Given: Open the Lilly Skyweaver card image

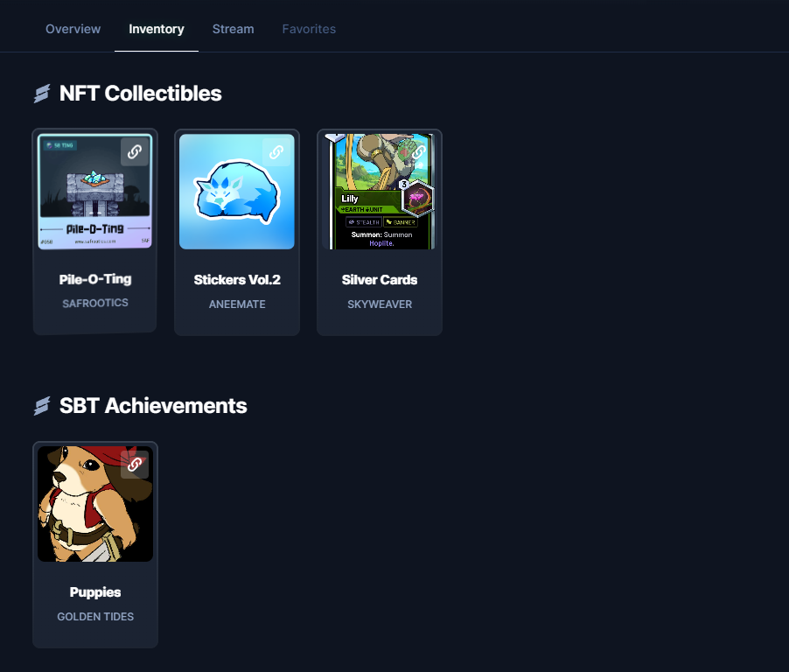Looking at the screenshot, I should pos(380,192).
